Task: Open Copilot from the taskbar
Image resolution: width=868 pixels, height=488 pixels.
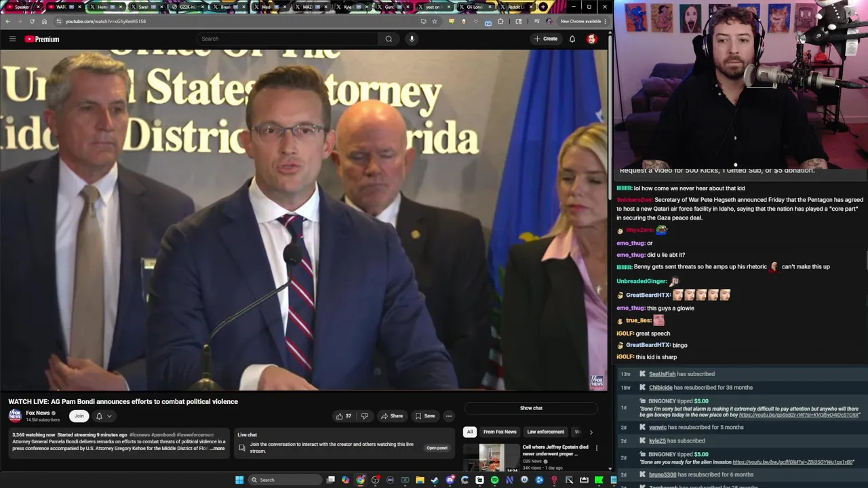Action: point(346,480)
